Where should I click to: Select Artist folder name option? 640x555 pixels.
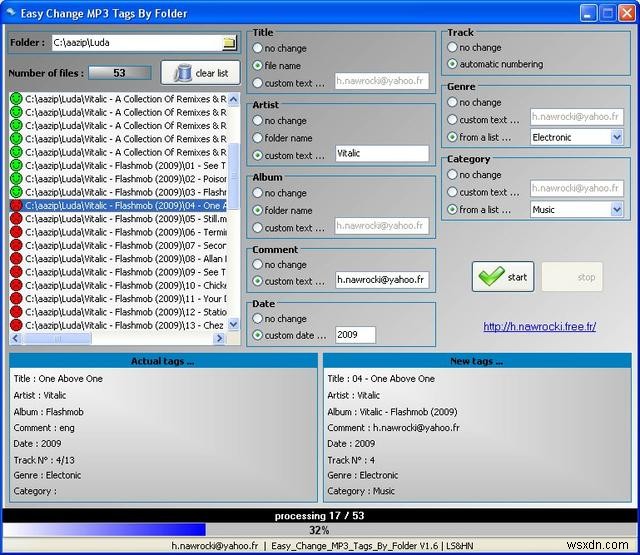(x=258, y=138)
